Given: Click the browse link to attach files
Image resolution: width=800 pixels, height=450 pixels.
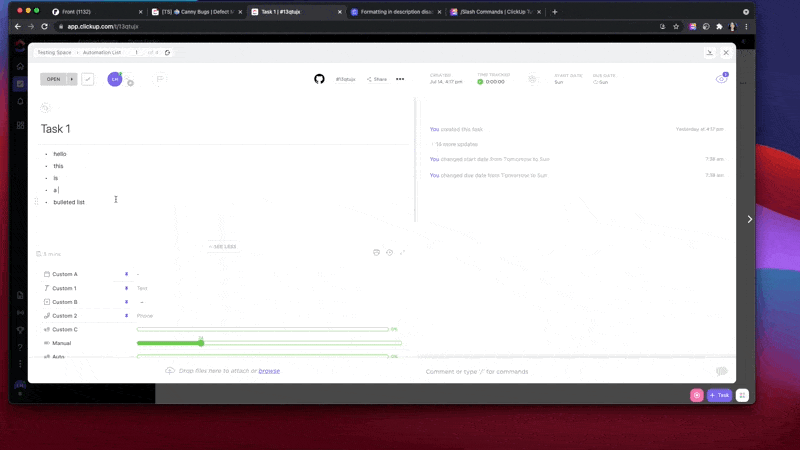Looking at the screenshot, I should 269,371.
